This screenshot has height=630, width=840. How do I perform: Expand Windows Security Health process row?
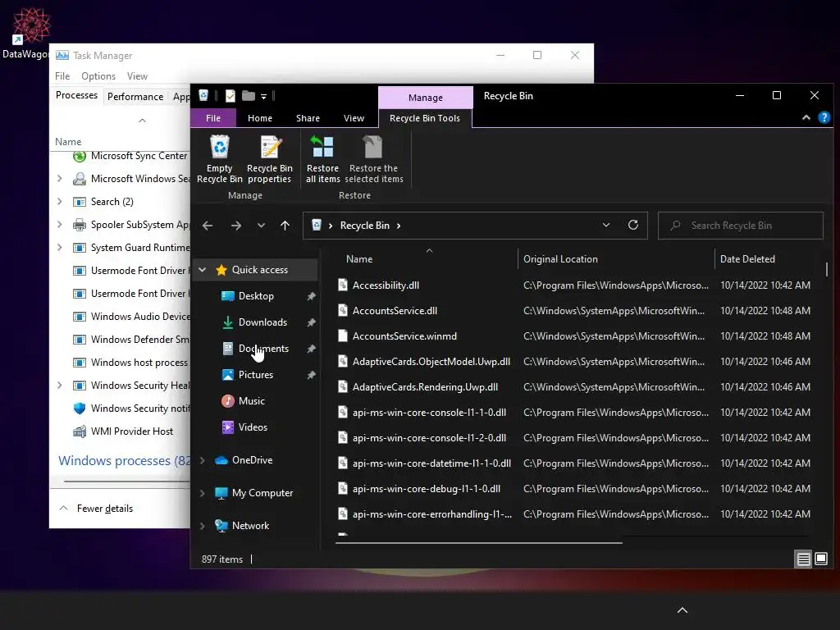point(60,386)
